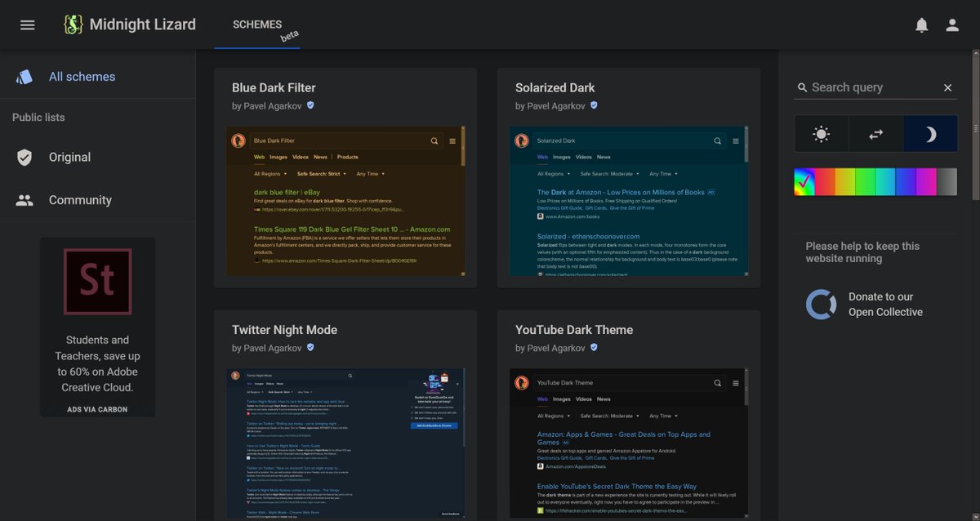Open the Community public list

pos(98,200)
